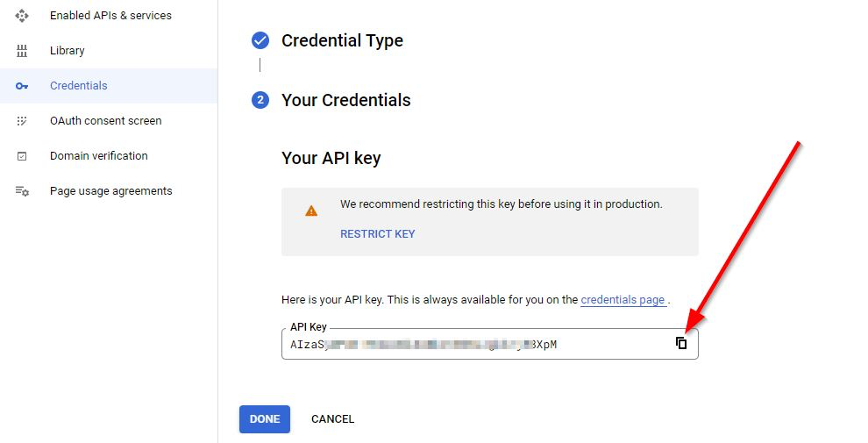Click the orange warning triangle icon
Viewport: 868px width, 443px height.
311,211
